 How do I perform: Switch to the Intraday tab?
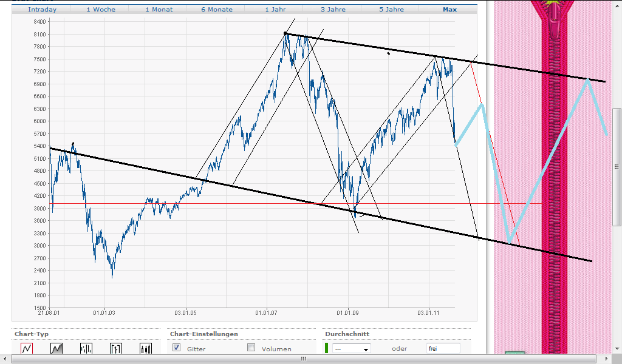point(42,10)
